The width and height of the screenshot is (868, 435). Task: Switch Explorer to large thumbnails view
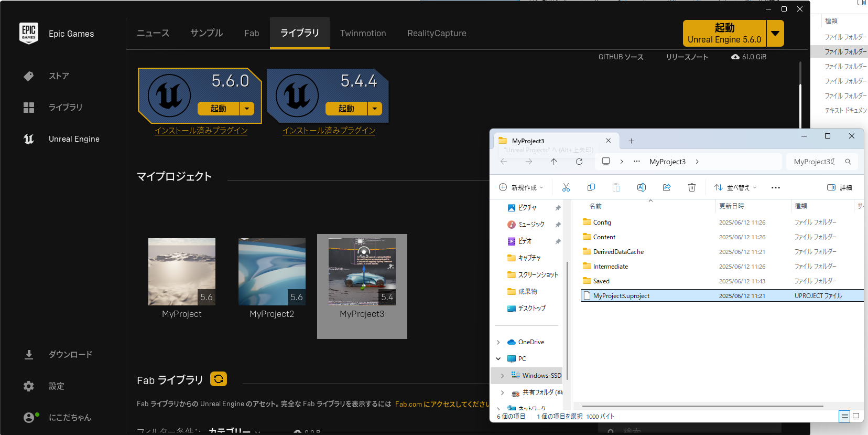(x=856, y=416)
